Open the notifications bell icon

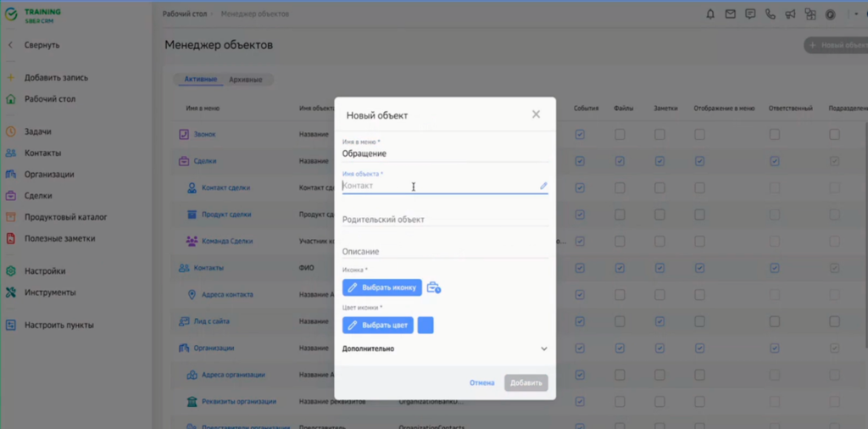coord(710,14)
